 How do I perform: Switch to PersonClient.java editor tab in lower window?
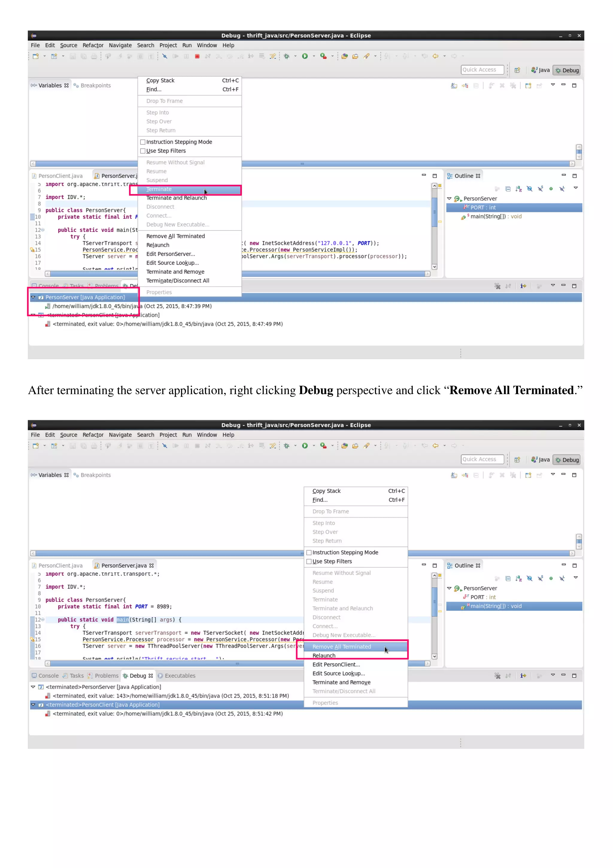pos(57,566)
